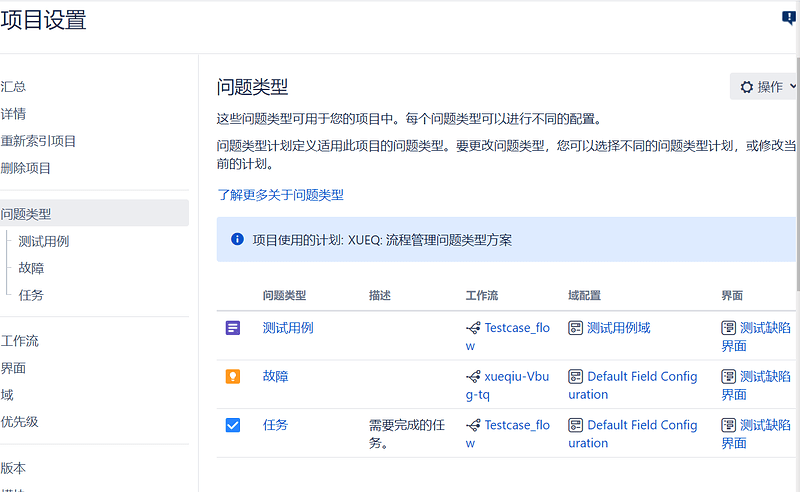Click the info icon in plan banner
Screen dimensions: 800x492
pyautogui.click(x=237, y=239)
